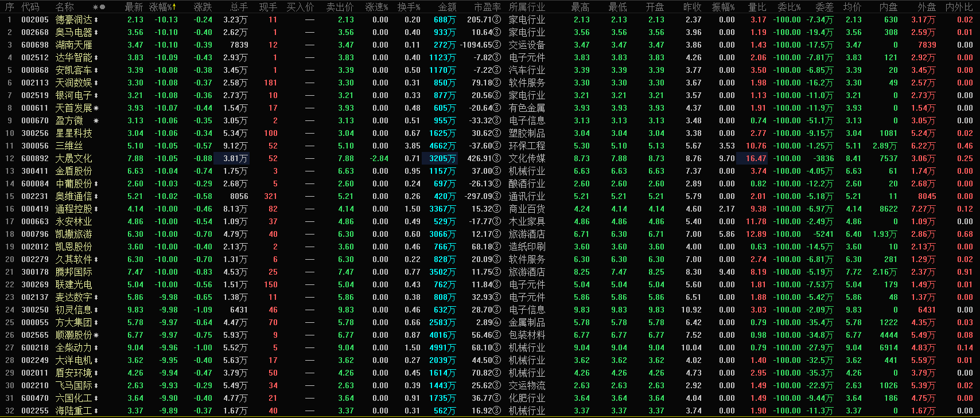Click the star marker after 盈方微

pos(96,120)
